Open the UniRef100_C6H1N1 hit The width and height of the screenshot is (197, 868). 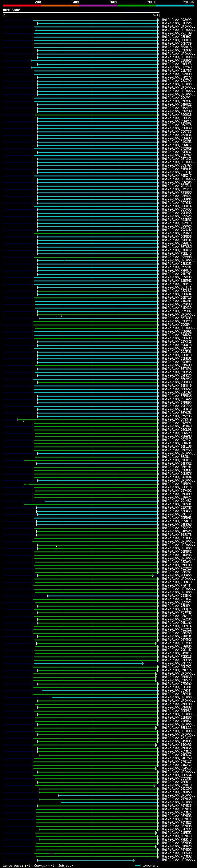pyautogui.click(x=176, y=467)
